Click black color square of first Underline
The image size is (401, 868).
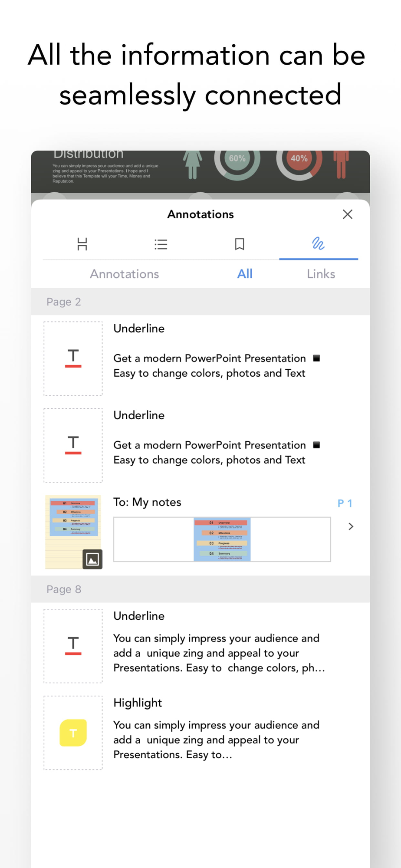[317, 358]
